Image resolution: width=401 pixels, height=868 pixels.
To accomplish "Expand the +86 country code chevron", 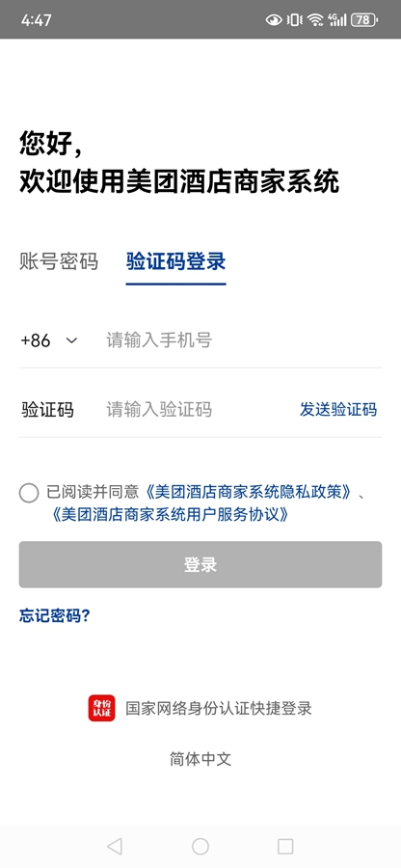I will tap(71, 340).
